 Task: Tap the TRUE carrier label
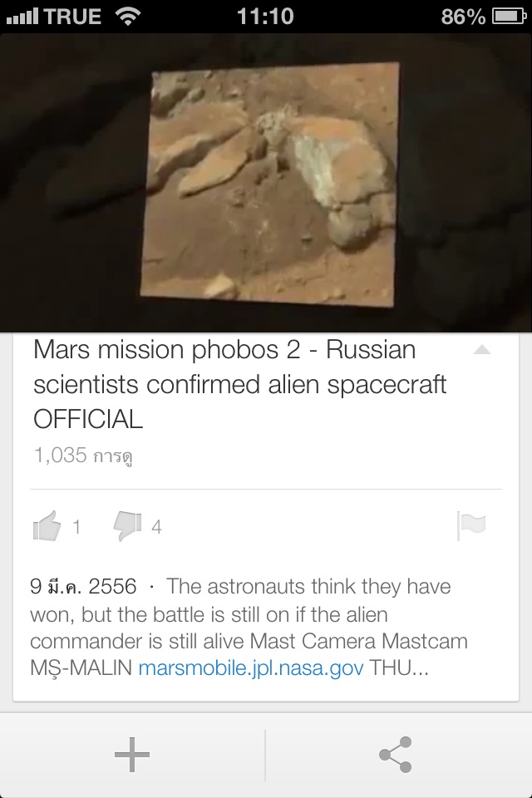tap(73, 17)
